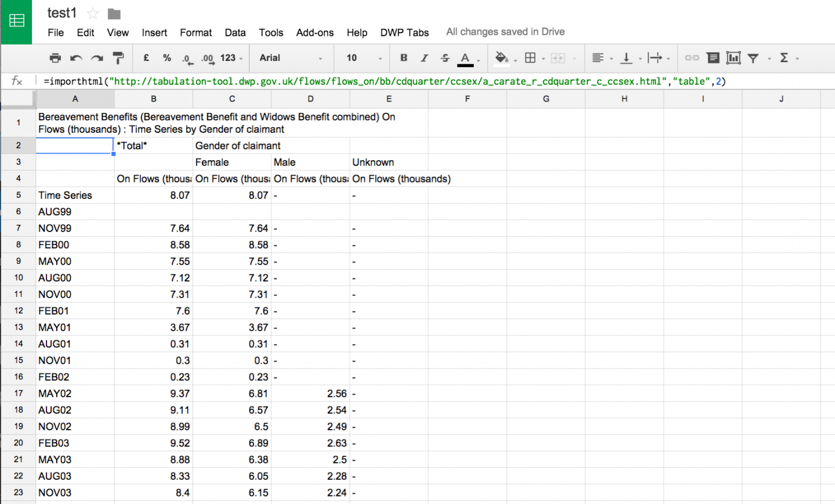Click the insert chart icon

[x=734, y=58]
